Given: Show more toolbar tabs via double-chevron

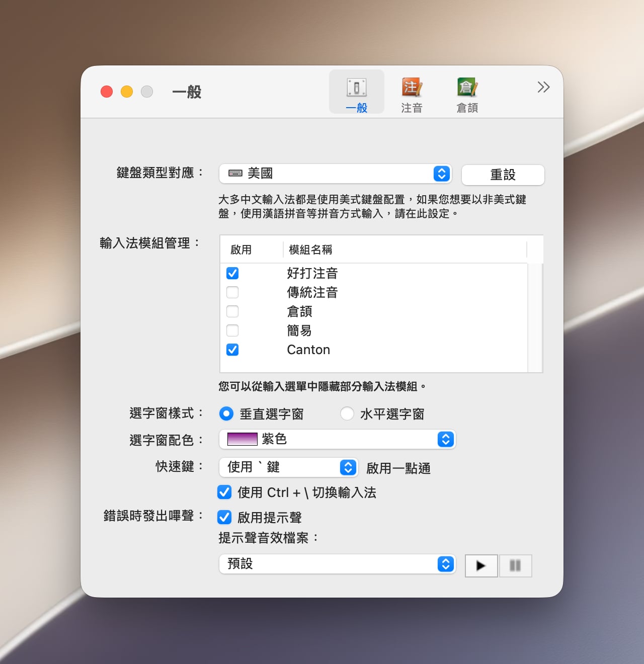Looking at the screenshot, I should pos(543,87).
